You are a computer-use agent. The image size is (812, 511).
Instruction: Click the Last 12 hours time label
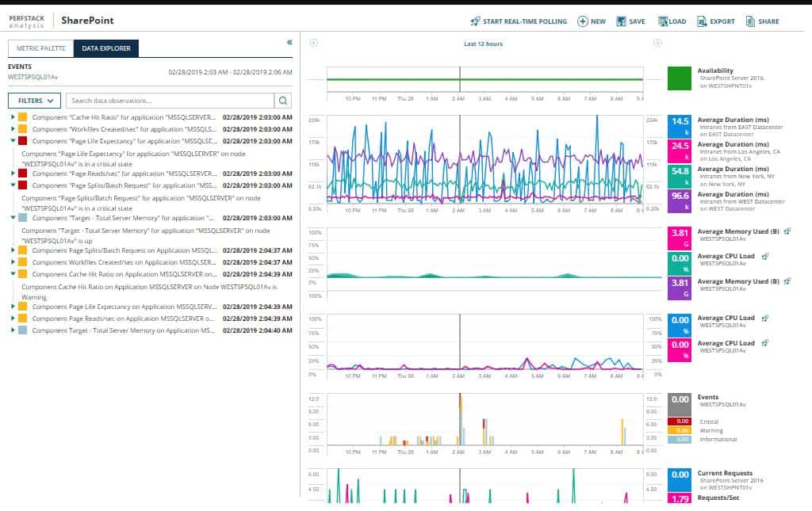click(483, 44)
